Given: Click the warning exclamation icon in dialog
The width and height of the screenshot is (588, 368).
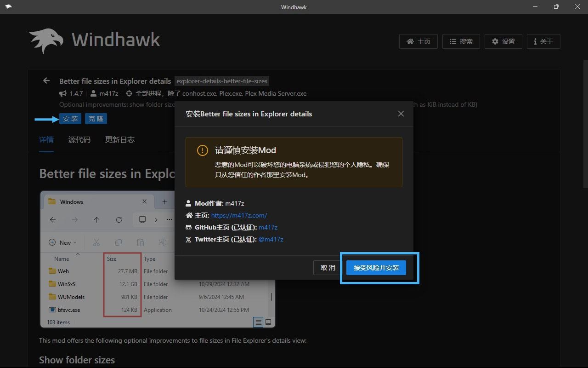Looking at the screenshot, I should coord(202,150).
